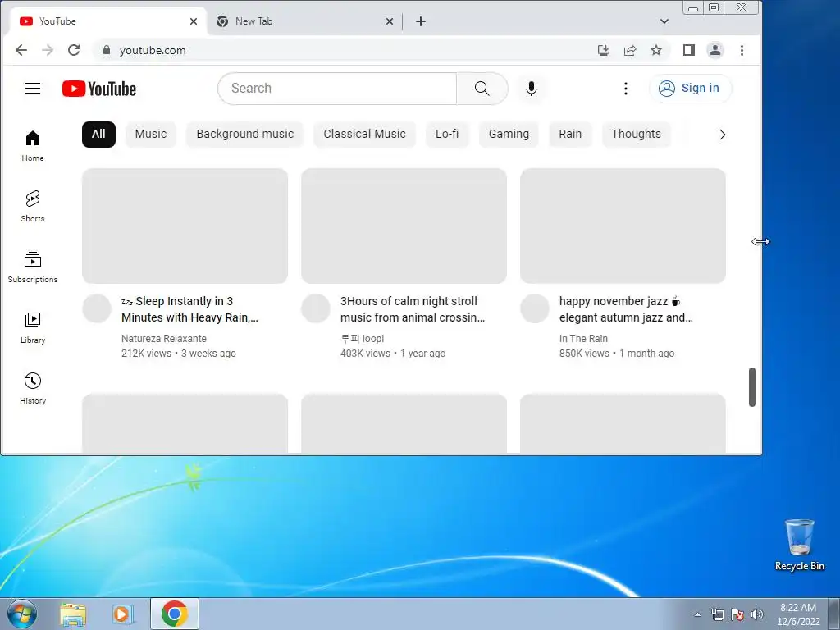Click Chrome icon in the taskbar
The width and height of the screenshot is (840, 630).
[175, 614]
